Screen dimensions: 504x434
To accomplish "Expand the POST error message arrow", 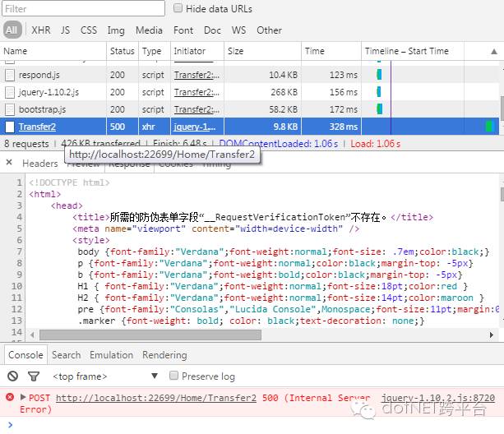I will (22, 397).
